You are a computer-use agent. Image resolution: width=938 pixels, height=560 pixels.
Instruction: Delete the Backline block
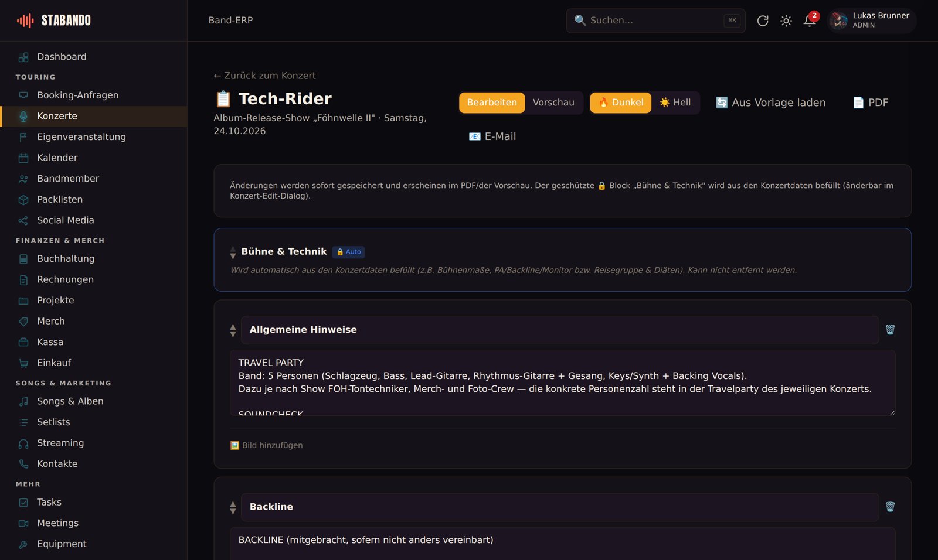point(890,507)
